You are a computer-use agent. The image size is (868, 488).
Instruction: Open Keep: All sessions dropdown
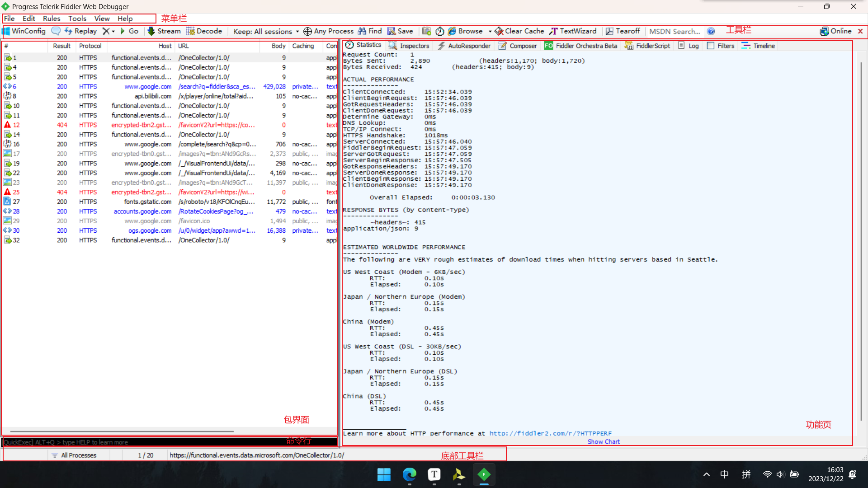(x=266, y=31)
